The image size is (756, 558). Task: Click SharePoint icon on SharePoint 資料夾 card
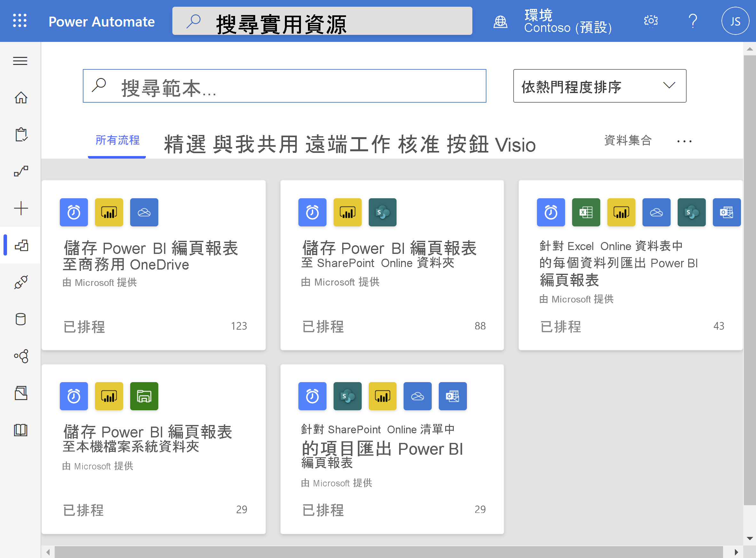pyautogui.click(x=382, y=212)
